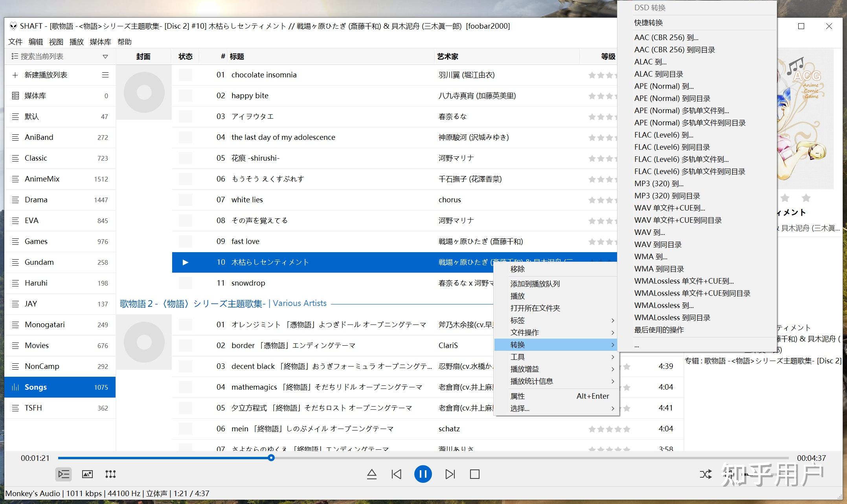847x504 pixels.
Task: Click the visualization/spectrum icon in bottom toolbar
Action: [x=110, y=474]
